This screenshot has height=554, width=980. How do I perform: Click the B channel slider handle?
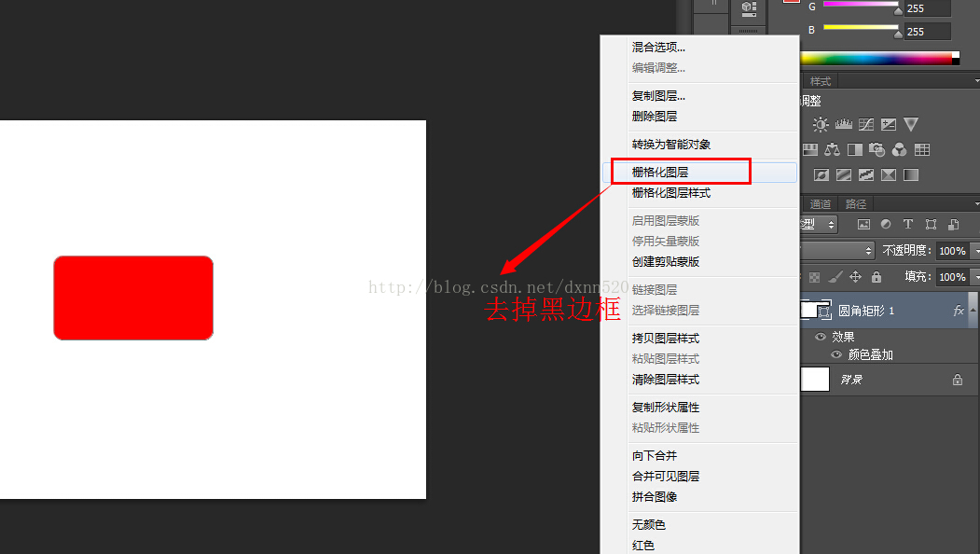[898, 34]
